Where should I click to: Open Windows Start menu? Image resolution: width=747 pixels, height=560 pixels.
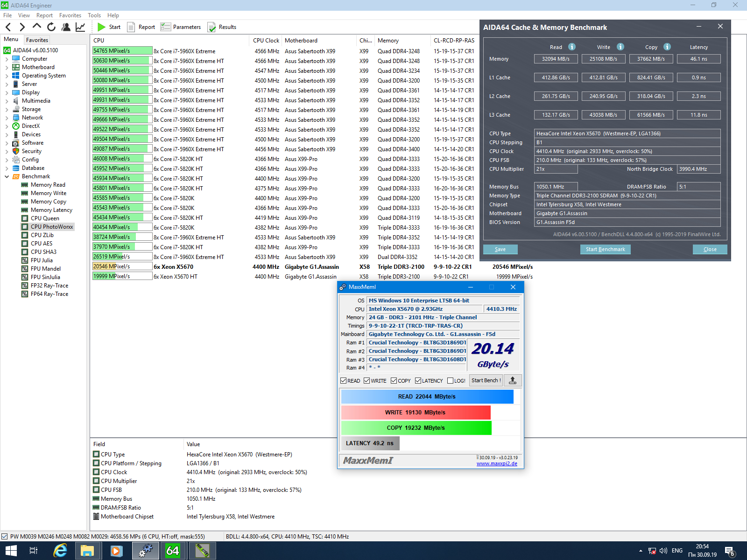[x=11, y=551]
